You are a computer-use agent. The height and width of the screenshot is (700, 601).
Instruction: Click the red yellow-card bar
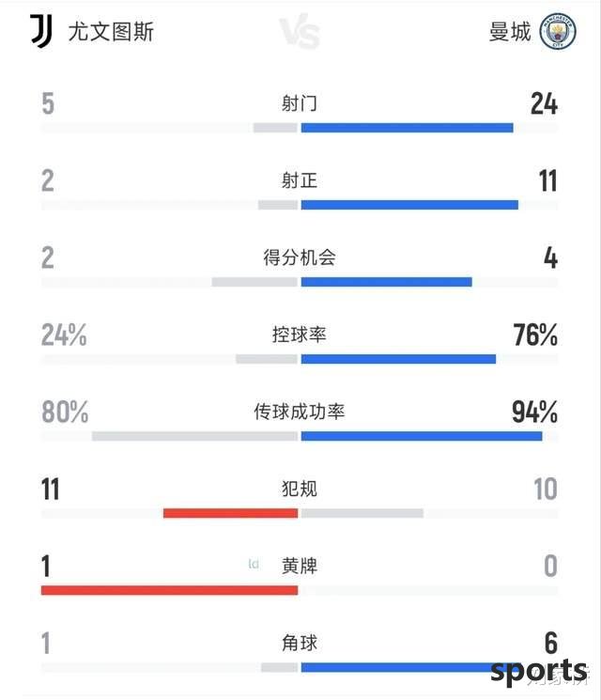169,591
